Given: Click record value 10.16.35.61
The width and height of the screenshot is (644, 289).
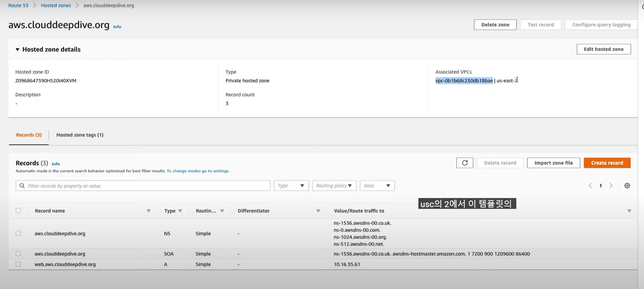Looking at the screenshot, I should click(347, 265).
